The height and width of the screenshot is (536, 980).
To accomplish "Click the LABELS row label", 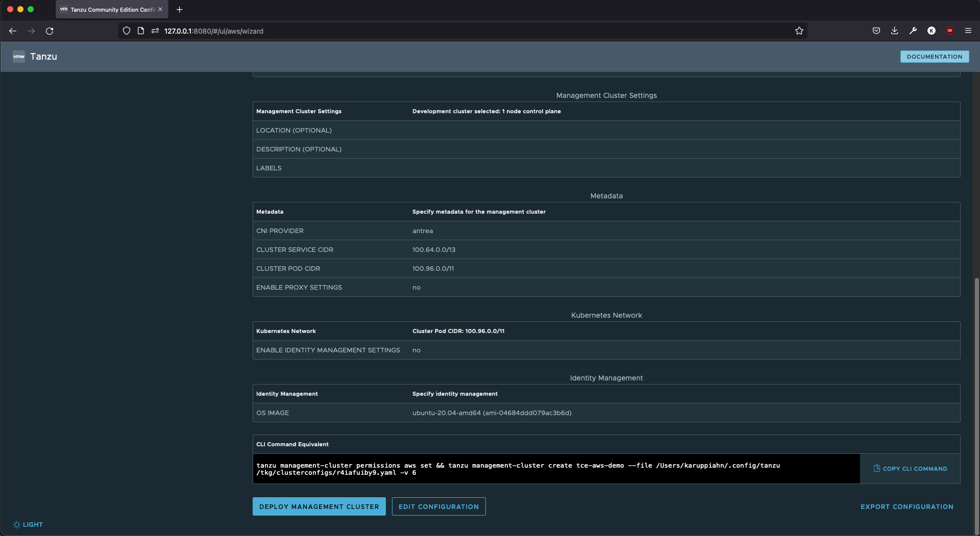I will coord(268,168).
